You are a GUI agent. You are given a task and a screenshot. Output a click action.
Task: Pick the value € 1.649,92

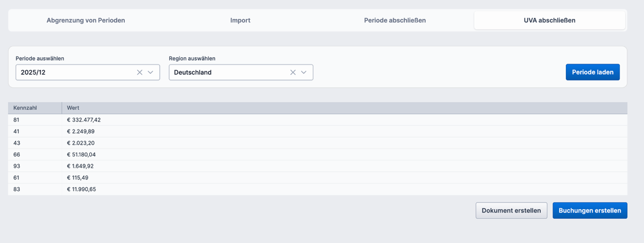(x=80, y=166)
